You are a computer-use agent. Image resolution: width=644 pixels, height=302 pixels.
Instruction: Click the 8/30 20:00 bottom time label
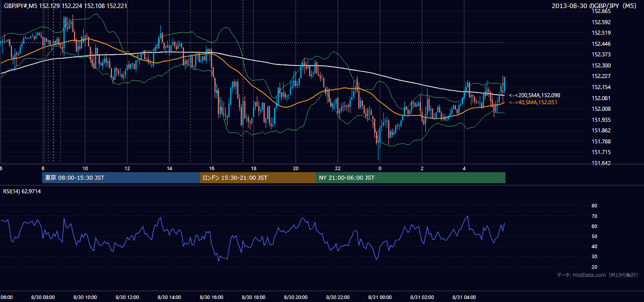click(296, 297)
